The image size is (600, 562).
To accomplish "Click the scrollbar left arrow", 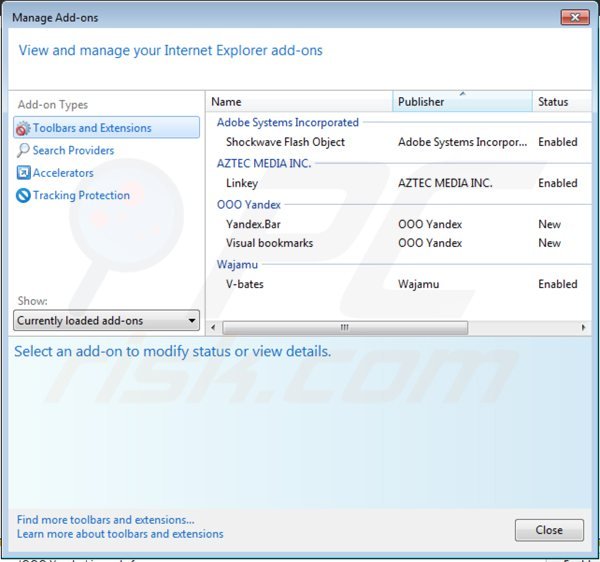I will click(x=213, y=327).
